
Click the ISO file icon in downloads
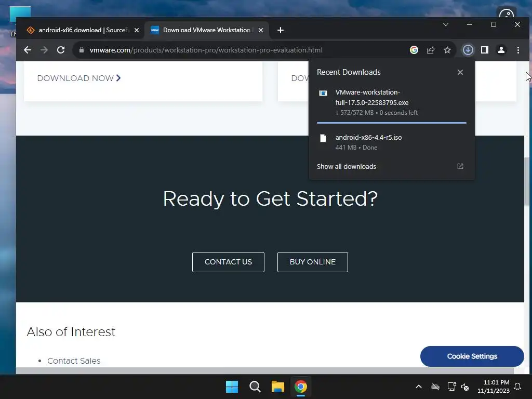coord(323,138)
